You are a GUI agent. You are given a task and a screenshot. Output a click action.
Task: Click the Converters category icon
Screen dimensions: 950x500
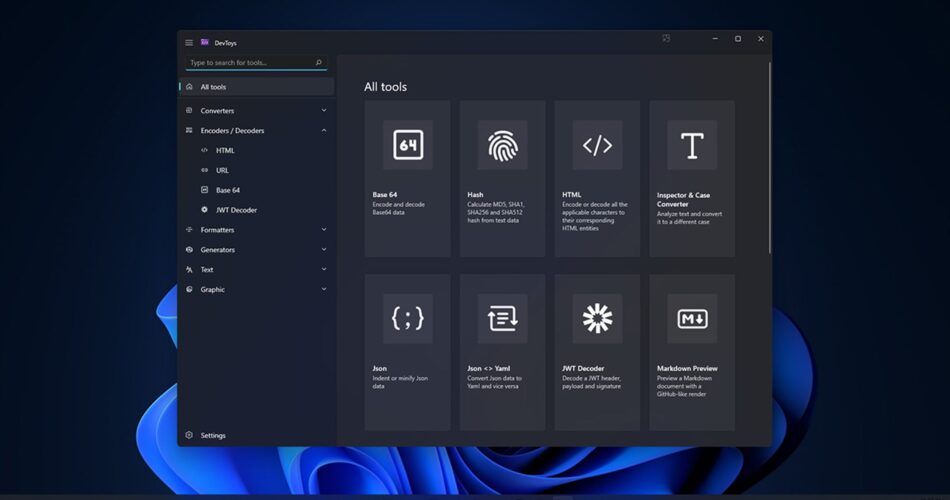click(x=189, y=110)
